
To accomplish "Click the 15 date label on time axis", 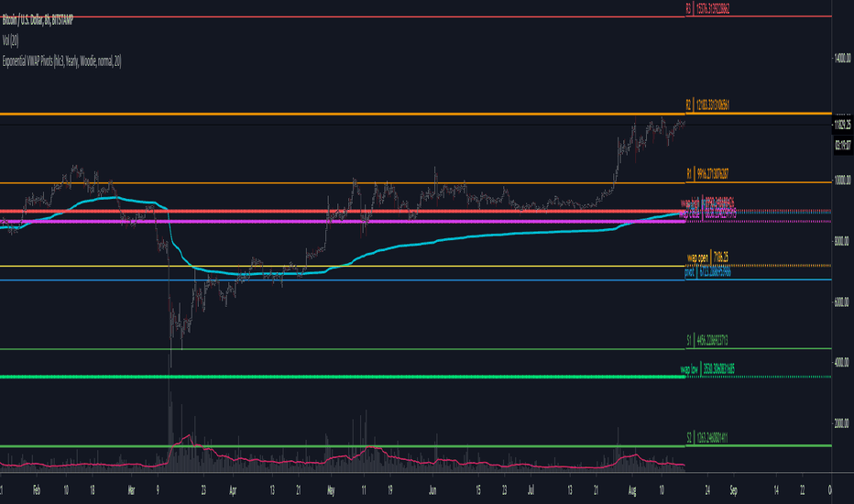I will (x=478, y=490).
